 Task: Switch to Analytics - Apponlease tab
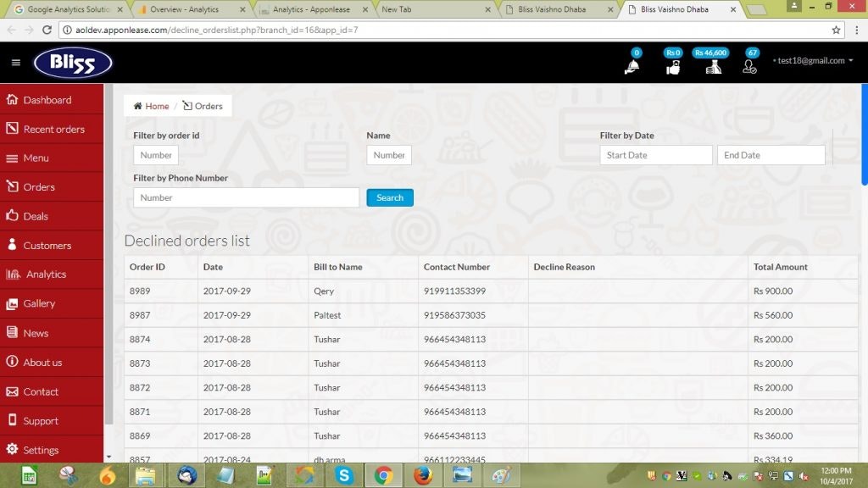[314, 9]
